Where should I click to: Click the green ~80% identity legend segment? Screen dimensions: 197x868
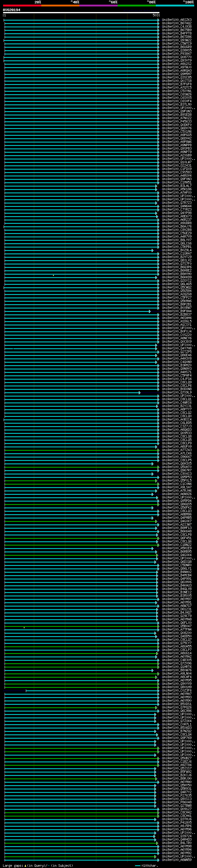(x=137, y=6)
